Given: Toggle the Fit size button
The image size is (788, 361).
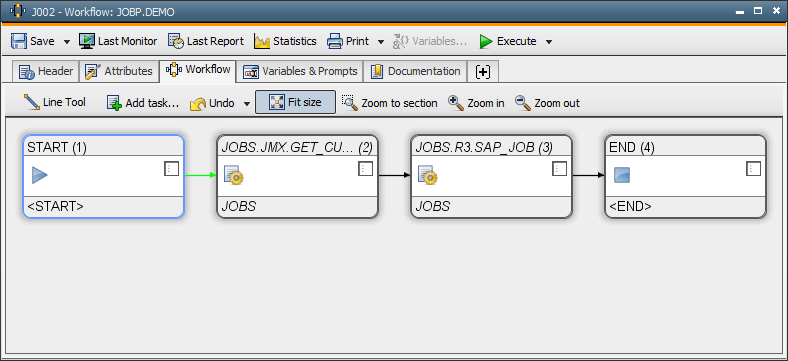Looking at the screenshot, I should (x=296, y=103).
